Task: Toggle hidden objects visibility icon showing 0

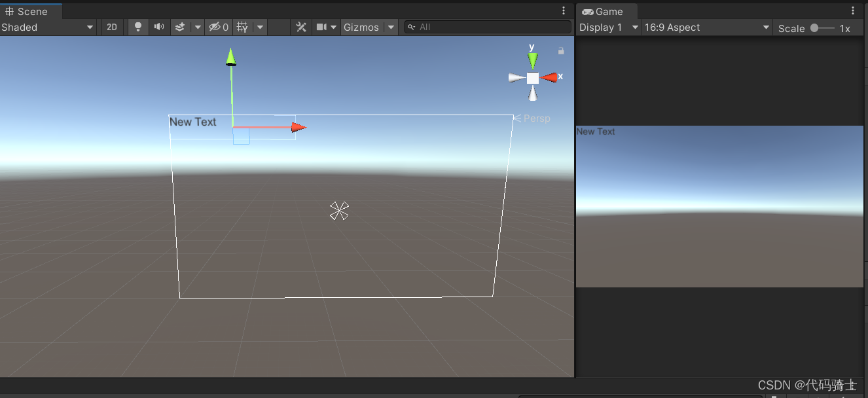Action: pyautogui.click(x=219, y=27)
